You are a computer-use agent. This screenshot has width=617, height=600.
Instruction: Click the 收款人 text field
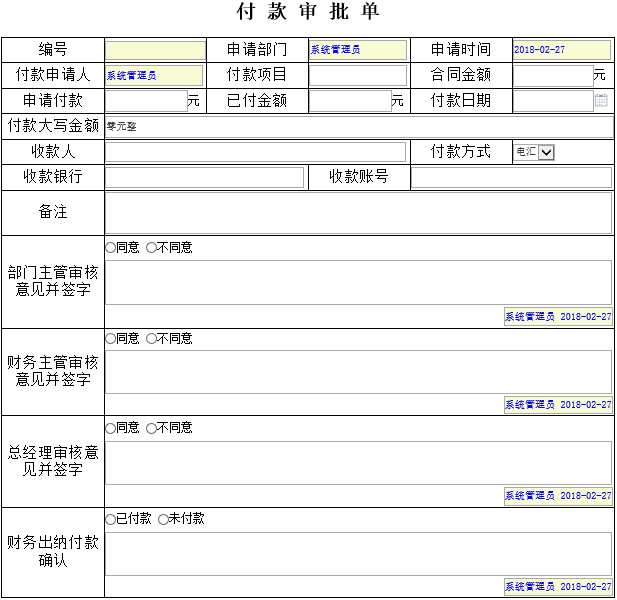point(256,152)
